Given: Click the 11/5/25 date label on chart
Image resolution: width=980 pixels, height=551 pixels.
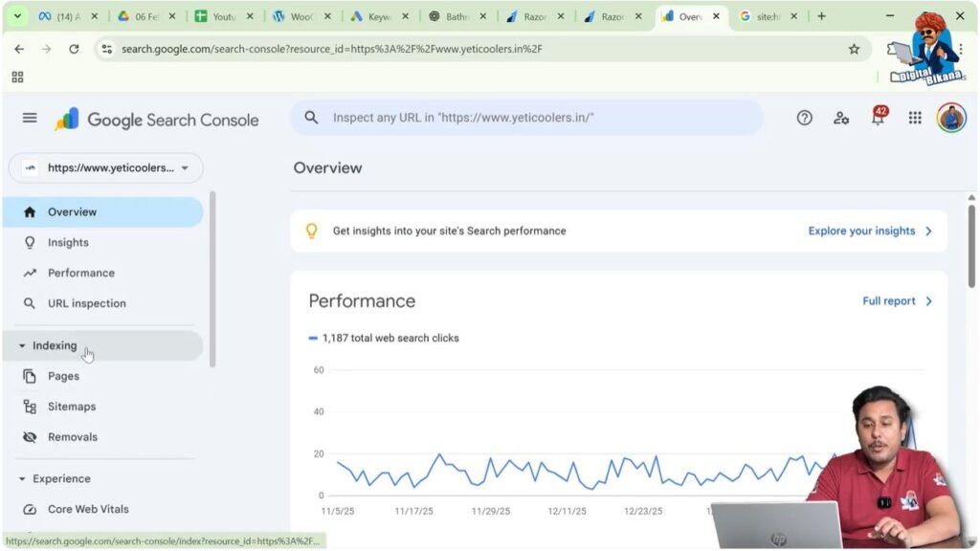Looking at the screenshot, I should [338, 511].
